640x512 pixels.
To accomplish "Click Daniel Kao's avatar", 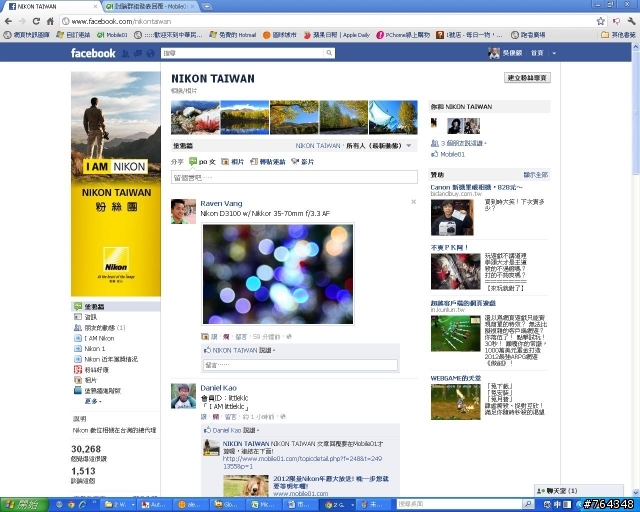I will coord(183,396).
